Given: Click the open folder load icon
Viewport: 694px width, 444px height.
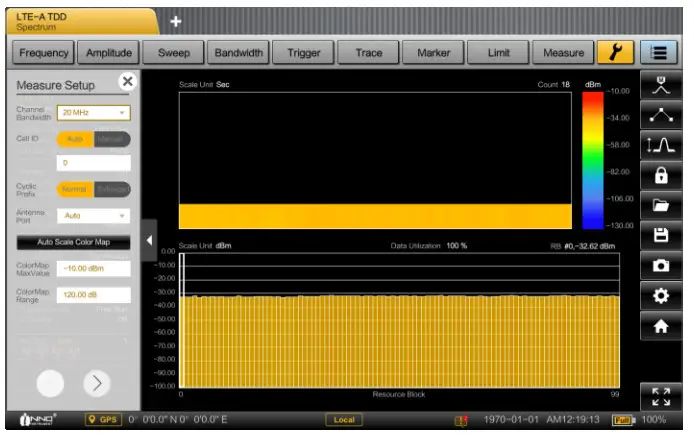Looking at the screenshot, I should pos(661,205).
